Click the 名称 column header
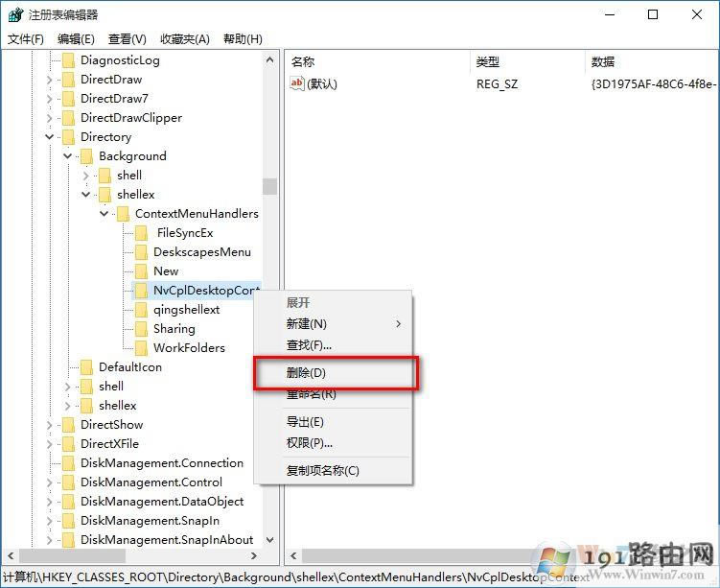 coord(378,62)
